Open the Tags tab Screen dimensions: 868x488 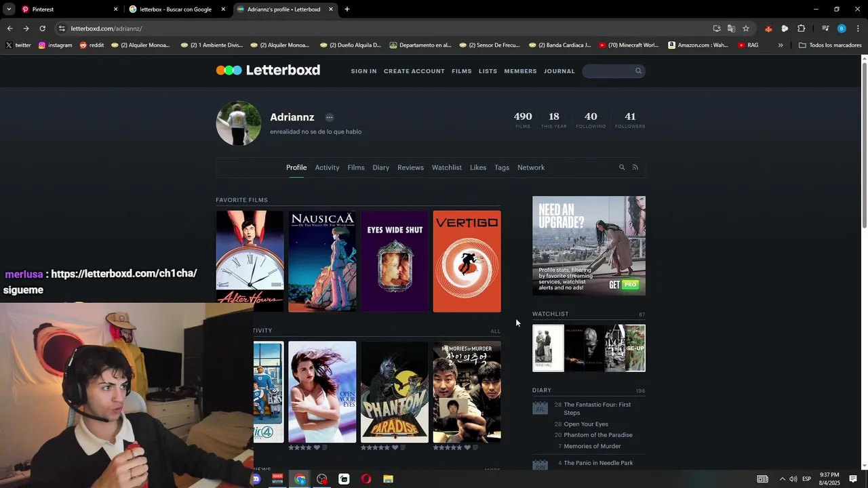pos(502,167)
